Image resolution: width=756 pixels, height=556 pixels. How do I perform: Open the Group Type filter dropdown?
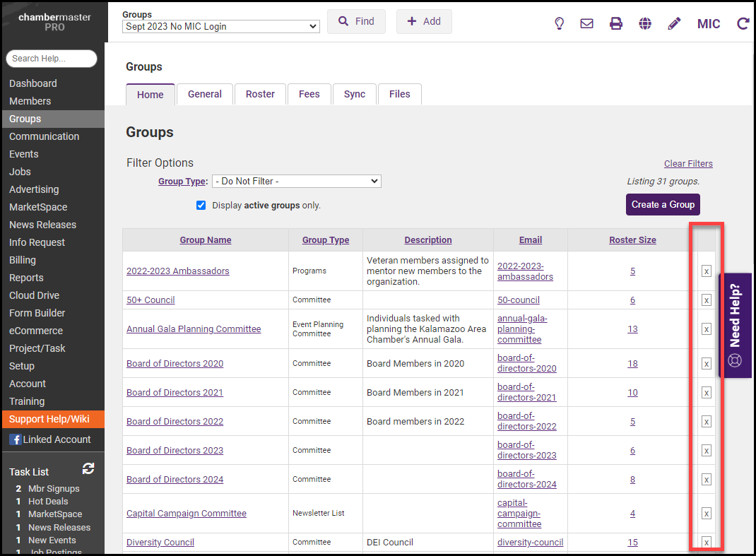pyautogui.click(x=296, y=182)
